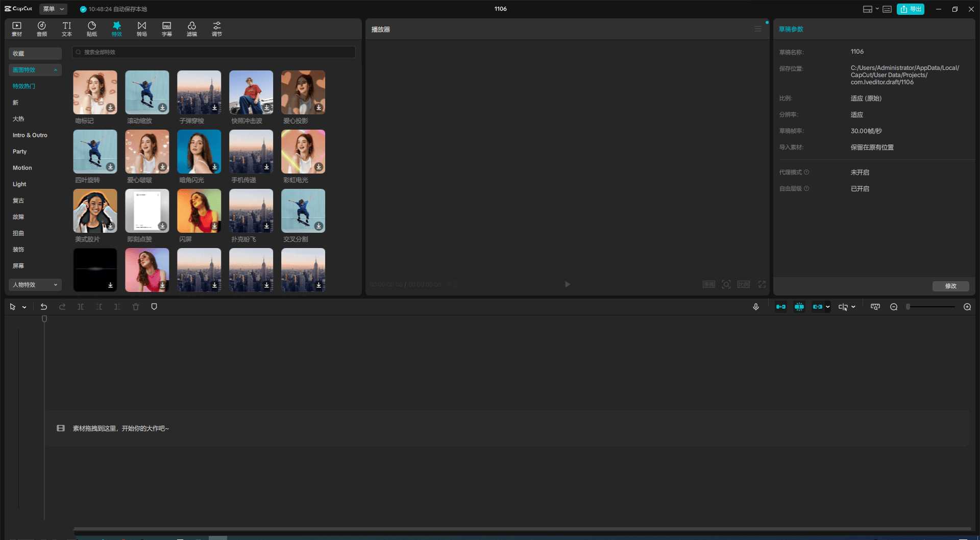980x540 pixels.
Task: Click the undo arrow in timeline toolbar
Action: [x=44, y=307]
